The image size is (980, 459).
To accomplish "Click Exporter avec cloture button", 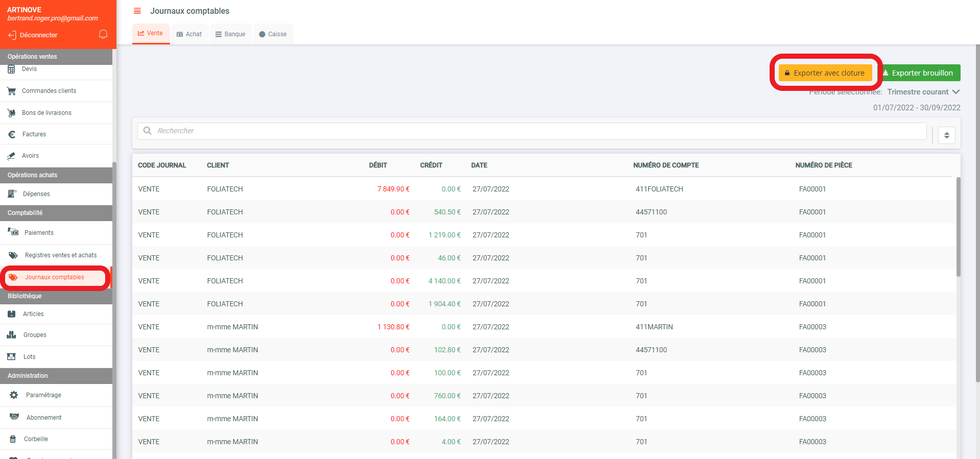I will [825, 73].
